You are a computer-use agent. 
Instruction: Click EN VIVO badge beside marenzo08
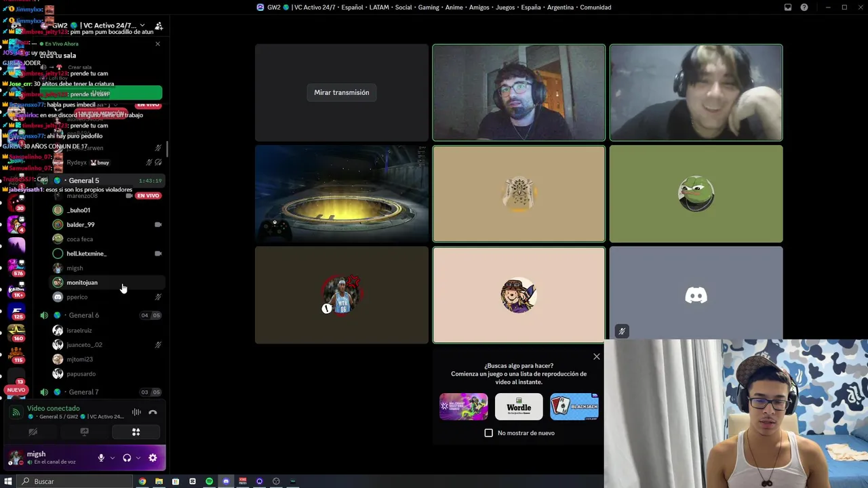click(148, 196)
